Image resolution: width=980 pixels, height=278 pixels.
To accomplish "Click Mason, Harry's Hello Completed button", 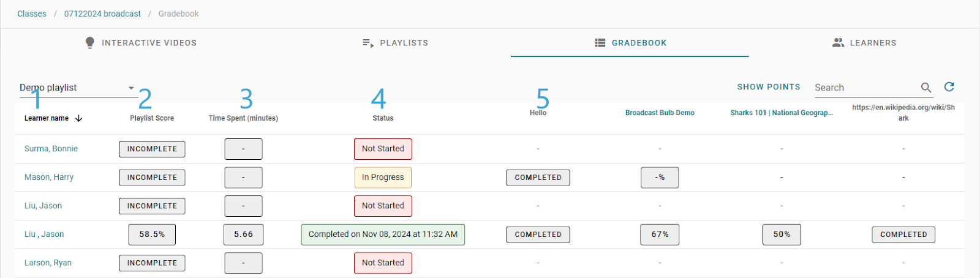I will pos(538,178).
